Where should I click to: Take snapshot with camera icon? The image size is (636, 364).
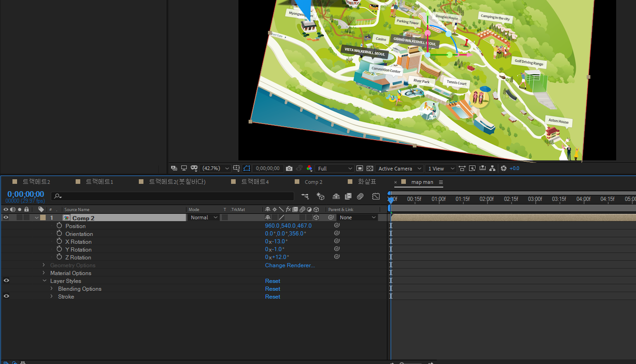tap(289, 168)
